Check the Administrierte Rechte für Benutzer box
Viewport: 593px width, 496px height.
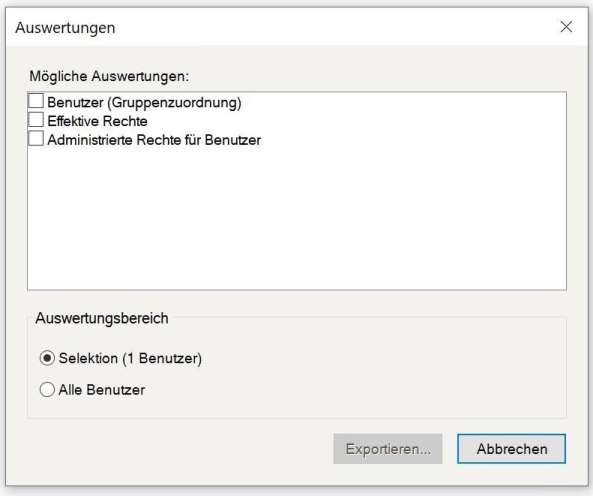(x=36, y=138)
